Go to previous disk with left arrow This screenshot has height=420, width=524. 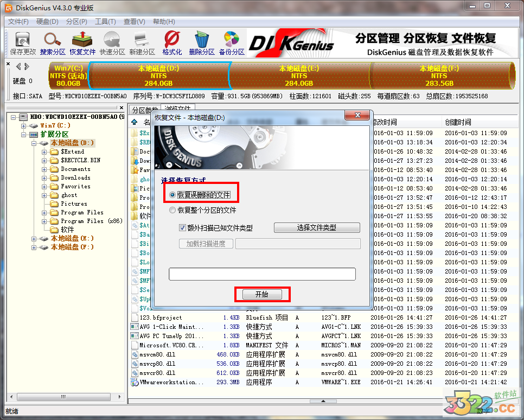[18, 67]
